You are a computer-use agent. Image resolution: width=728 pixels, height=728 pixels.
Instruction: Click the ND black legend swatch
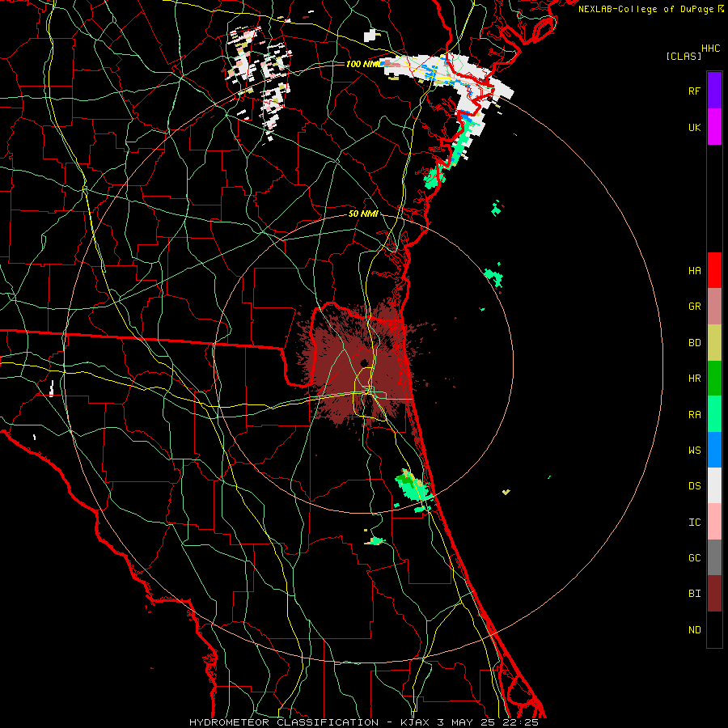click(714, 629)
